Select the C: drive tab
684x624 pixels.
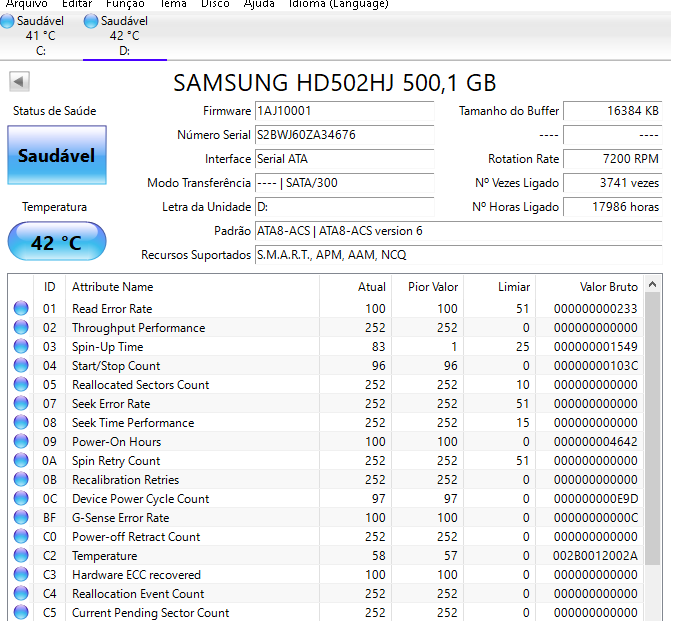pos(40,36)
